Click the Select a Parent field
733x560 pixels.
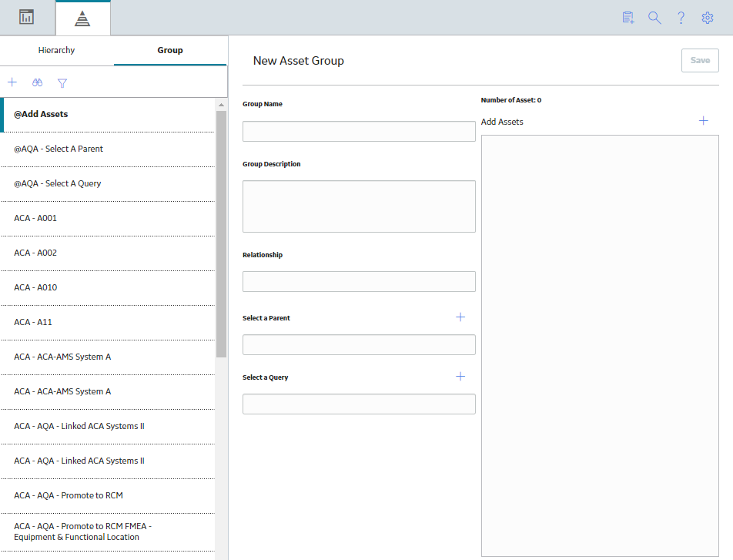tap(359, 345)
